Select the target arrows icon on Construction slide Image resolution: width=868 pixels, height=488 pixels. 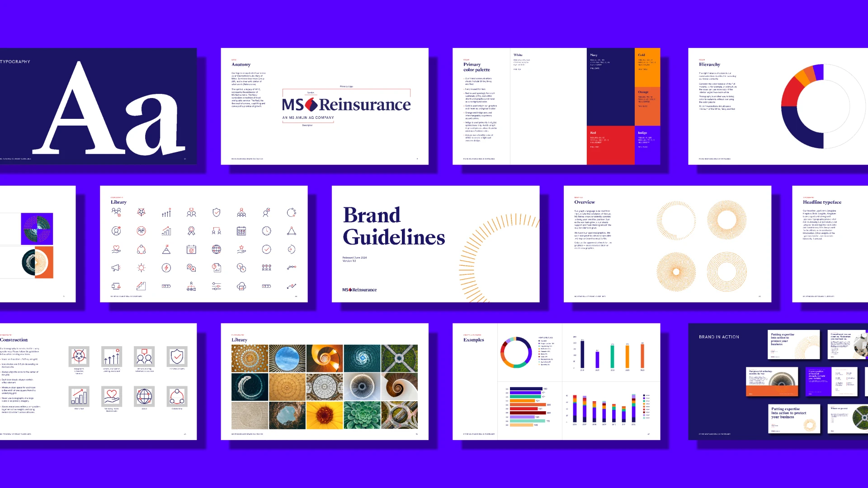79,357
